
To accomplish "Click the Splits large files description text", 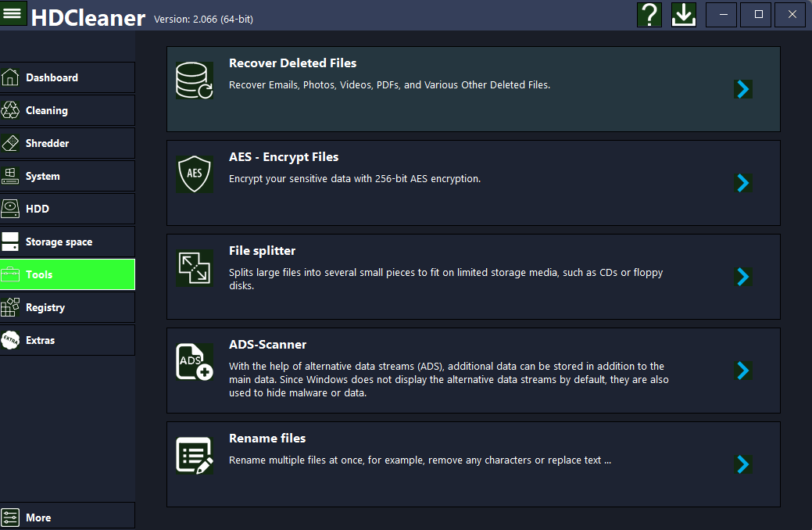I will tap(446, 279).
